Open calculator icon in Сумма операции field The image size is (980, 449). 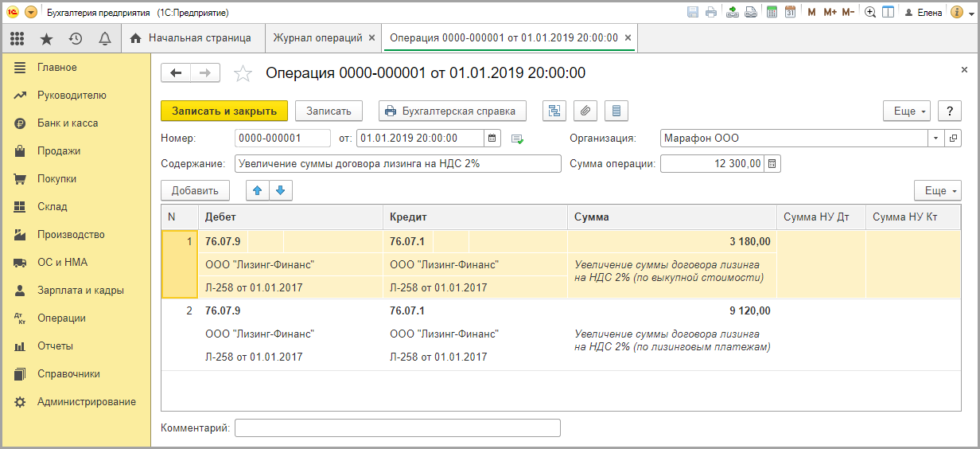coord(772,163)
